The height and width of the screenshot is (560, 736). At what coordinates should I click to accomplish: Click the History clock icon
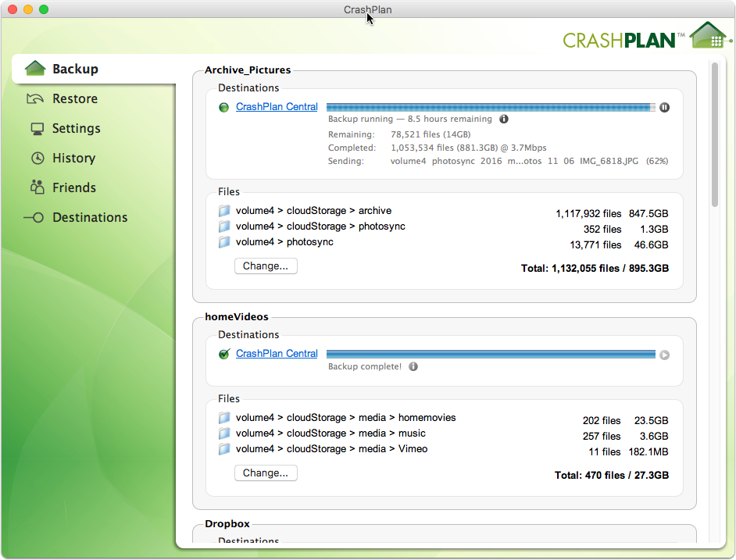coord(38,159)
